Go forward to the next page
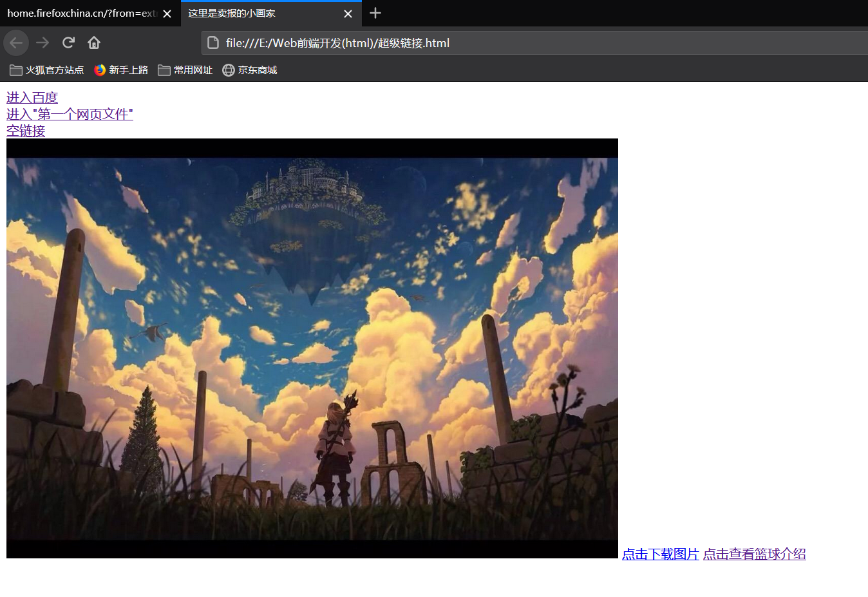 point(42,43)
